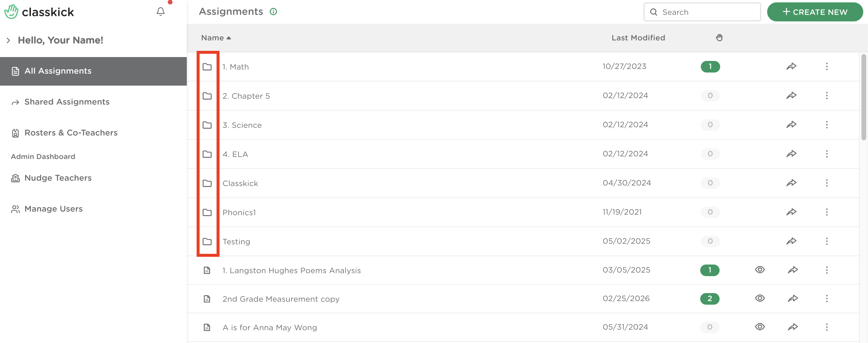This screenshot has height=343, width=868.
Task: Open the 3. Science folder icon
Action: tap(207, 125)
